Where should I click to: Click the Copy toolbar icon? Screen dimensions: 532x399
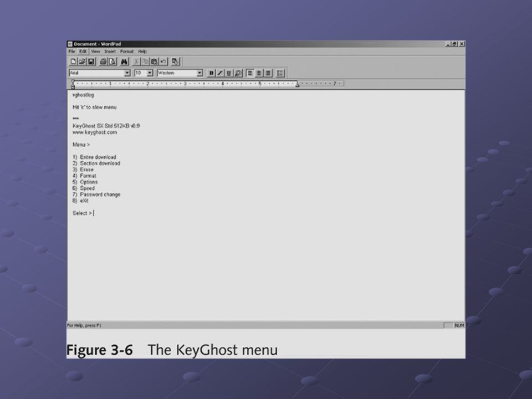(145, 62)
